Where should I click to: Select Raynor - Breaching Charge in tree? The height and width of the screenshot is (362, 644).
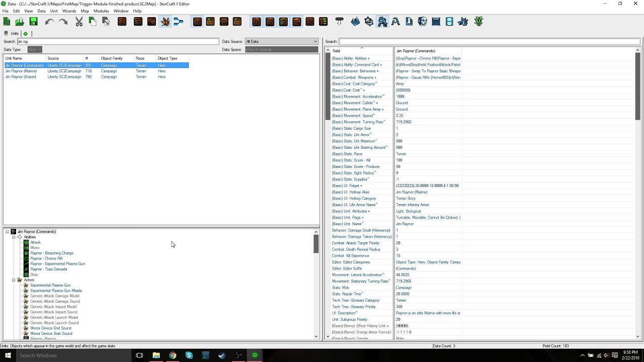pyautogui.click(x=51, y=253)
